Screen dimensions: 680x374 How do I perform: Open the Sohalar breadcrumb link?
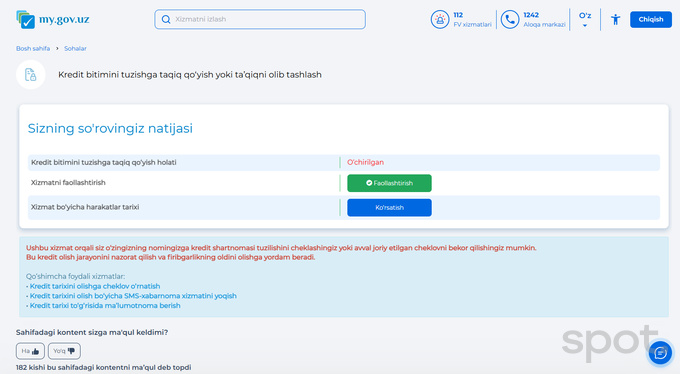[x=75, y=49]
